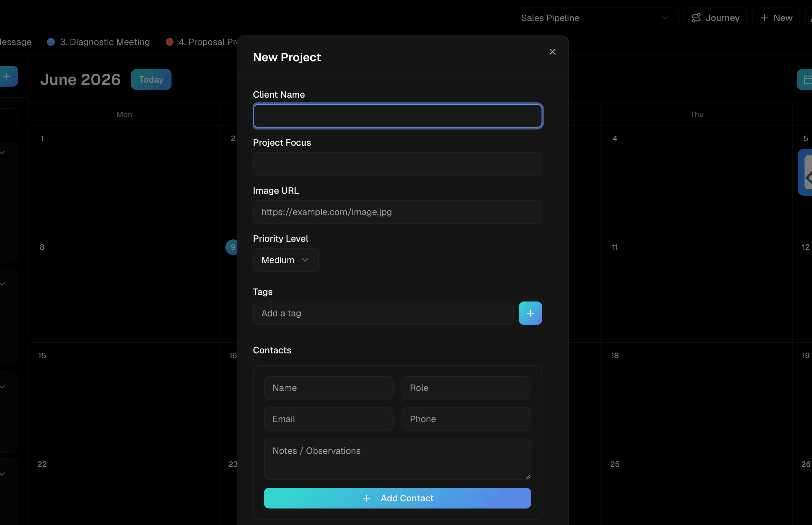Click the Today button
The image size is (812, 525).
coord(151,79)
